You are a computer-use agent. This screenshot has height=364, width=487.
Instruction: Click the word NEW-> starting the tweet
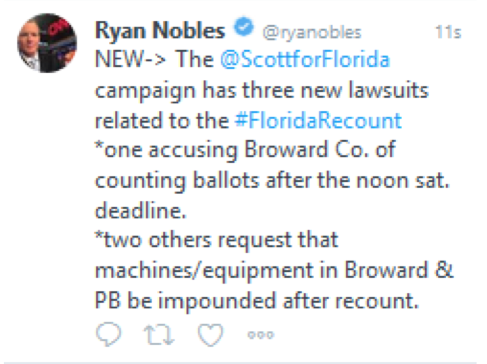click(x=130, y=59)
